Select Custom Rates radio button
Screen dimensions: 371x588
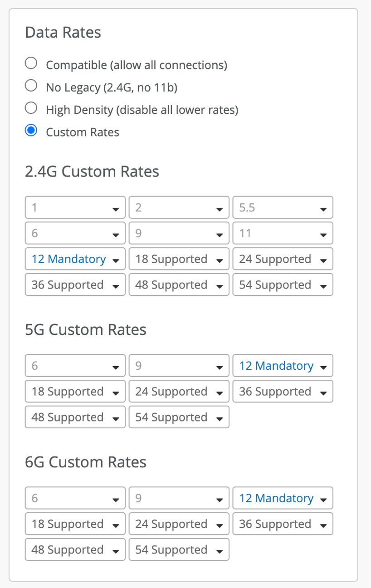coord(31,131)
